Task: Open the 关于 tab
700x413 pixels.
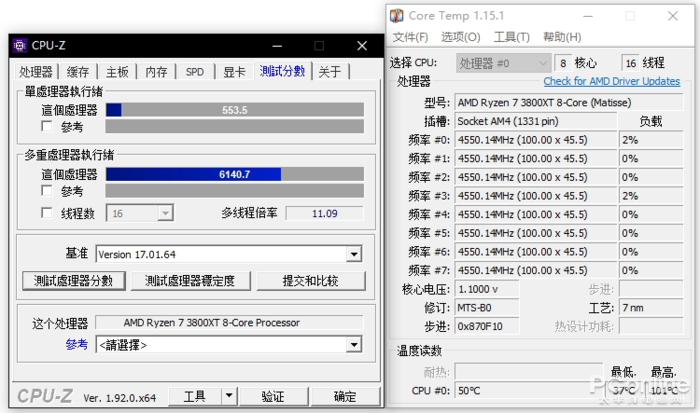Action: (329, 72)
